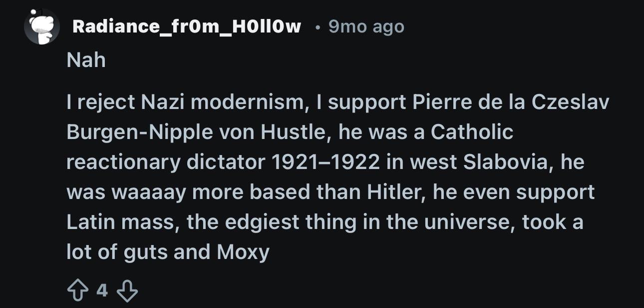Image resolution: width=644 pixels, height=308 pixels.
Task: Open the Radiance_fr0m_H0ll0w username profile link
Action: click(x=187, y=26)
